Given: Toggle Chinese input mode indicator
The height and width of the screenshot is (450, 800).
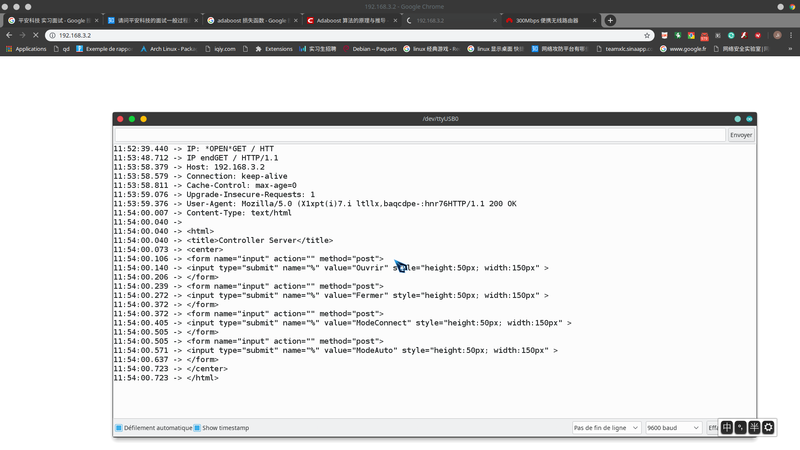Looking at the screenshot, I should [x=727, y=427].
